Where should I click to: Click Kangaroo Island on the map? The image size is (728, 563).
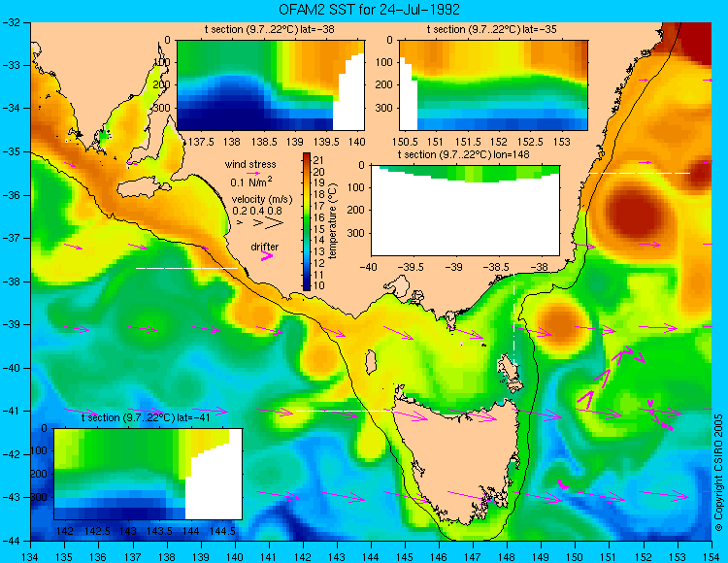[143, 188]
